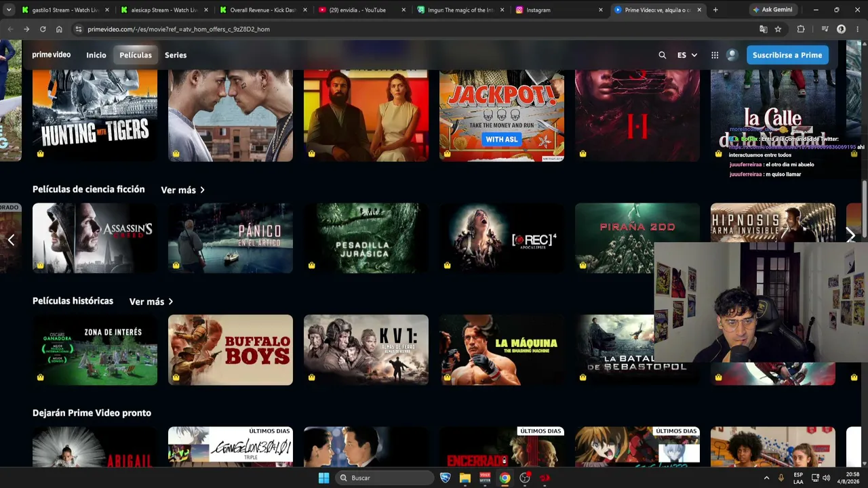Viewport: 868px width, 488px height.
Task: Open the Películas históricas heading
Action: coord(73,301)
